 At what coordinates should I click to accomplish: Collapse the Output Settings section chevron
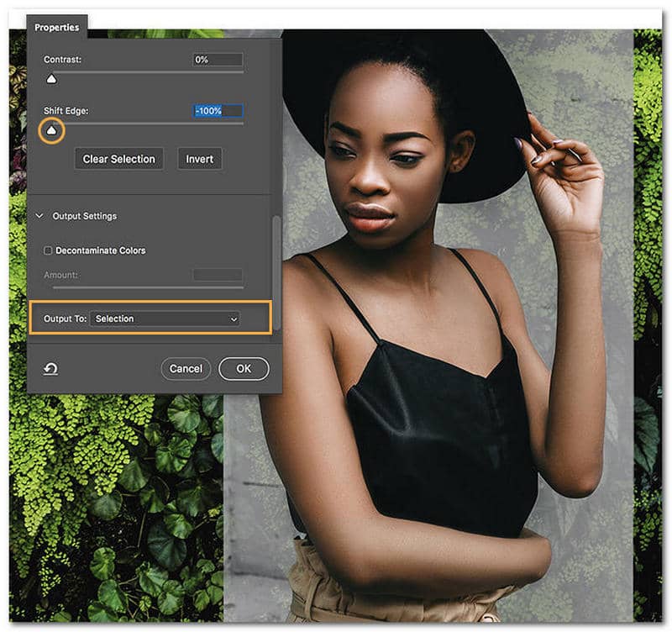[x=39, y=216]
